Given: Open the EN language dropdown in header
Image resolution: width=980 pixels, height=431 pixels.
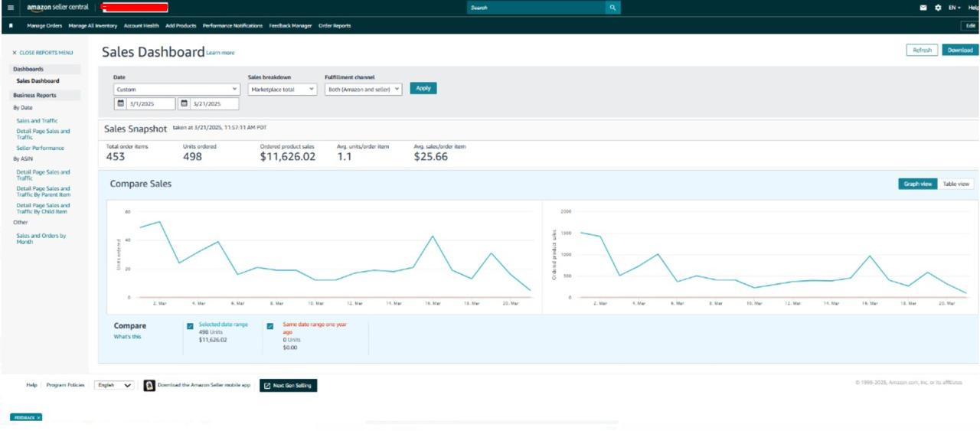Looking at the screenshot, I should 954,8.
